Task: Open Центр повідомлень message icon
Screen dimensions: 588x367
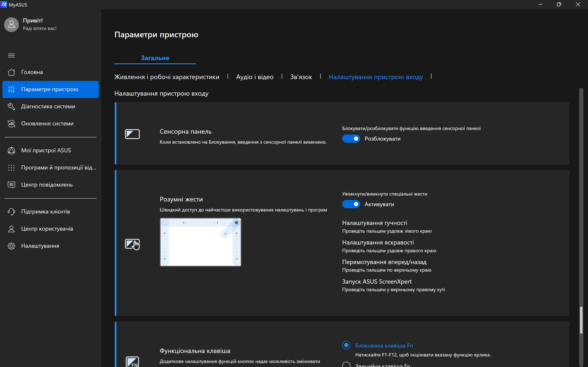Action: (11, 185)
